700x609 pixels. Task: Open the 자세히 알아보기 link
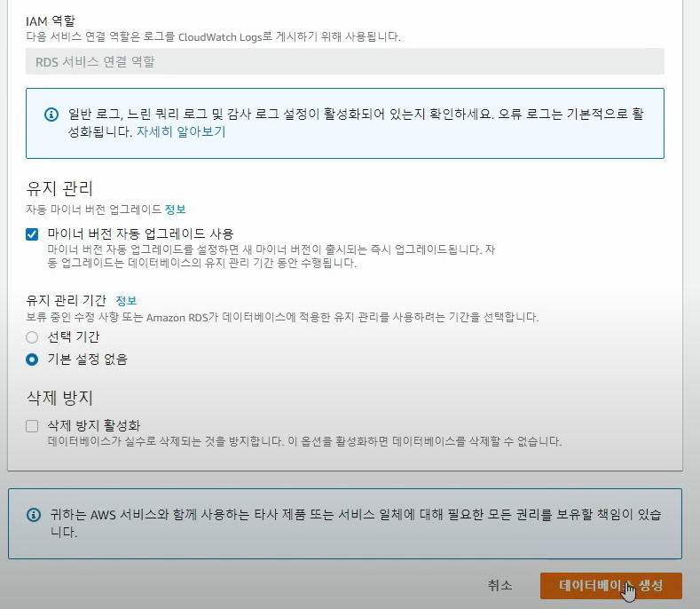(x=181, y=131)
